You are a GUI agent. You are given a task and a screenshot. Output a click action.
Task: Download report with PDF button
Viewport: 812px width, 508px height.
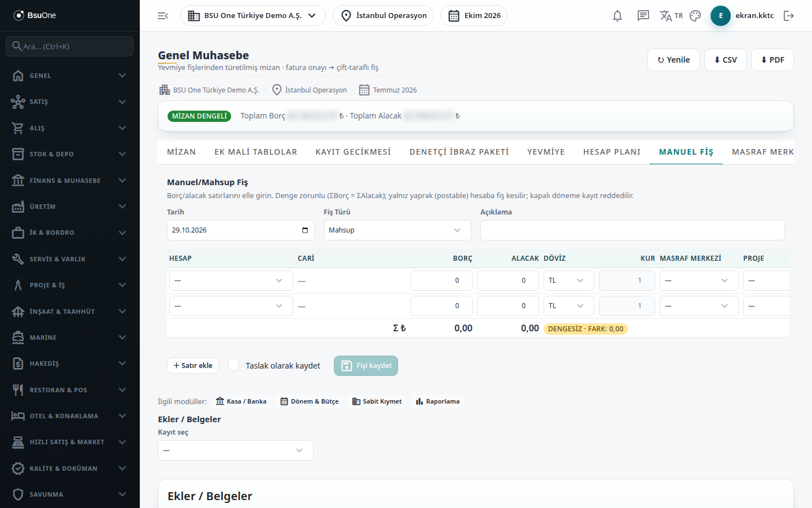773,60
